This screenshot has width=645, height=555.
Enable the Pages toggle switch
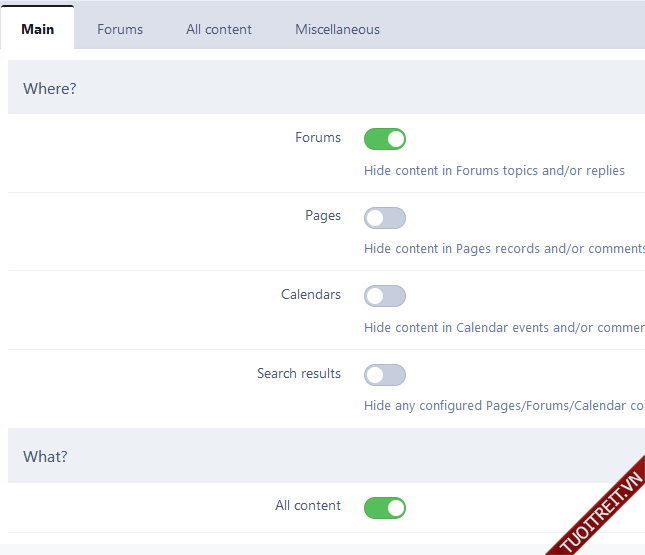pos(385,218)
